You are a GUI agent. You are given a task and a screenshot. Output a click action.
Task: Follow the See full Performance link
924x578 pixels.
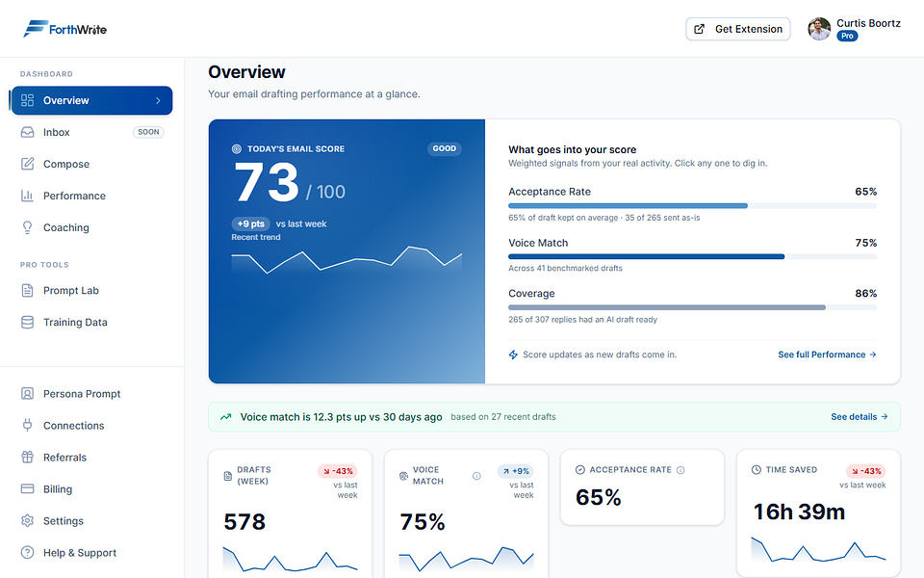(827, 355)
